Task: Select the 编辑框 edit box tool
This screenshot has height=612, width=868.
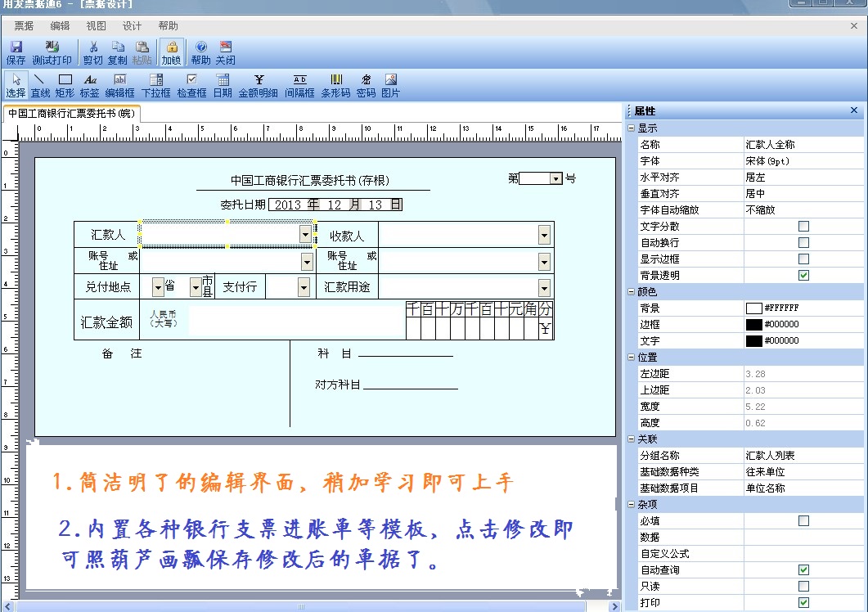Action: pos(120,86)
